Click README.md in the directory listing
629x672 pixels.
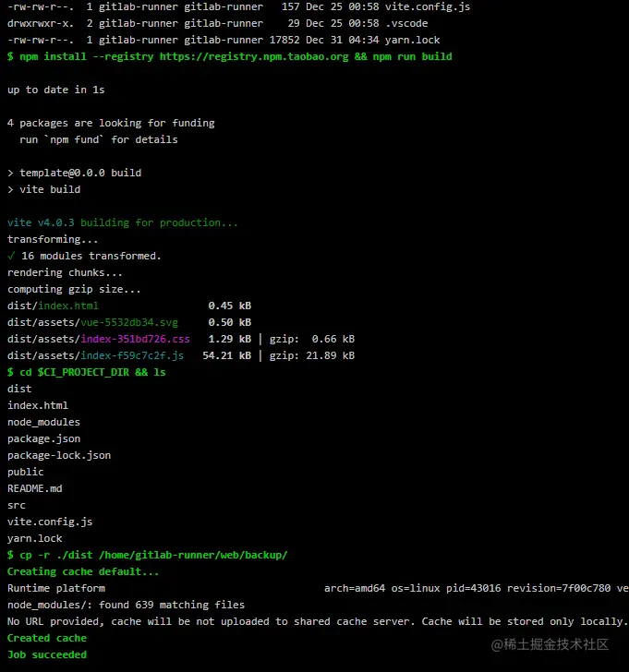[35, 488]
